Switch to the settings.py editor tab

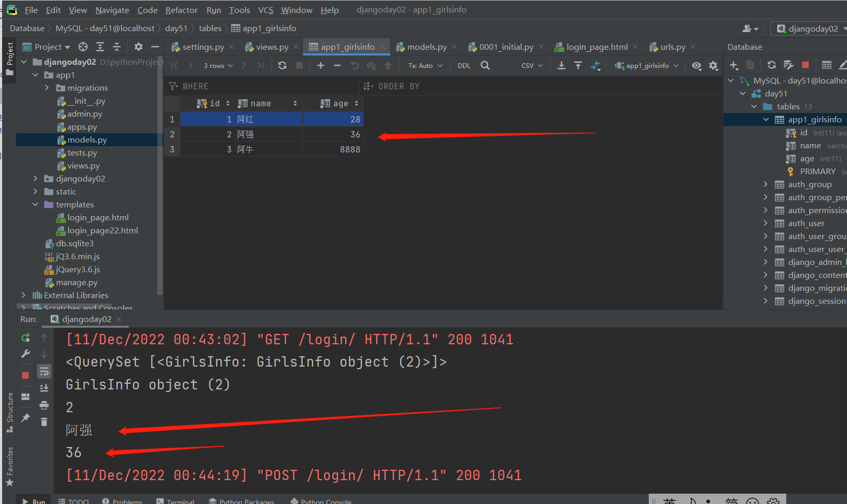(203, 47)
